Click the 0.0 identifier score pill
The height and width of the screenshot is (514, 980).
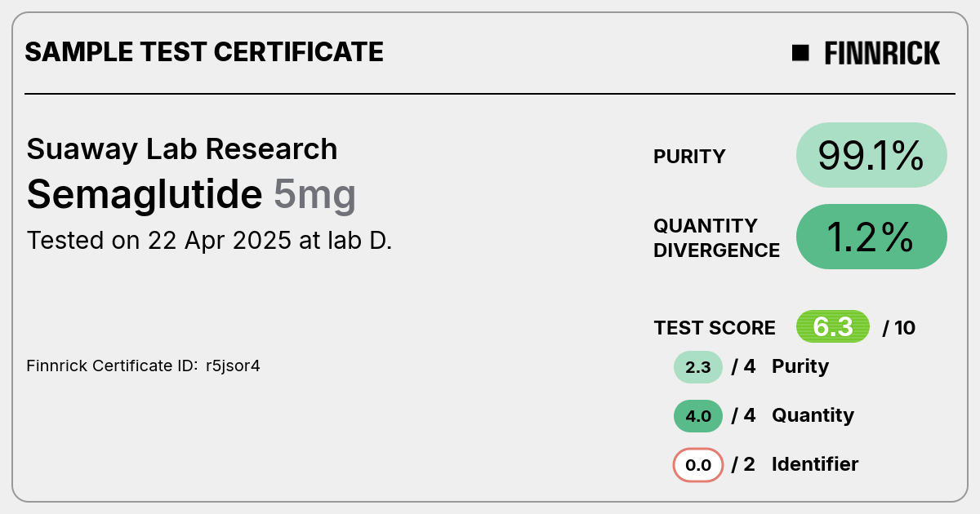(698, 465)
